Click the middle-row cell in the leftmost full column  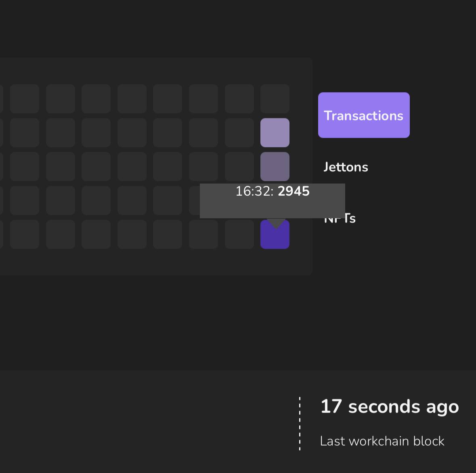pos(25,166)
